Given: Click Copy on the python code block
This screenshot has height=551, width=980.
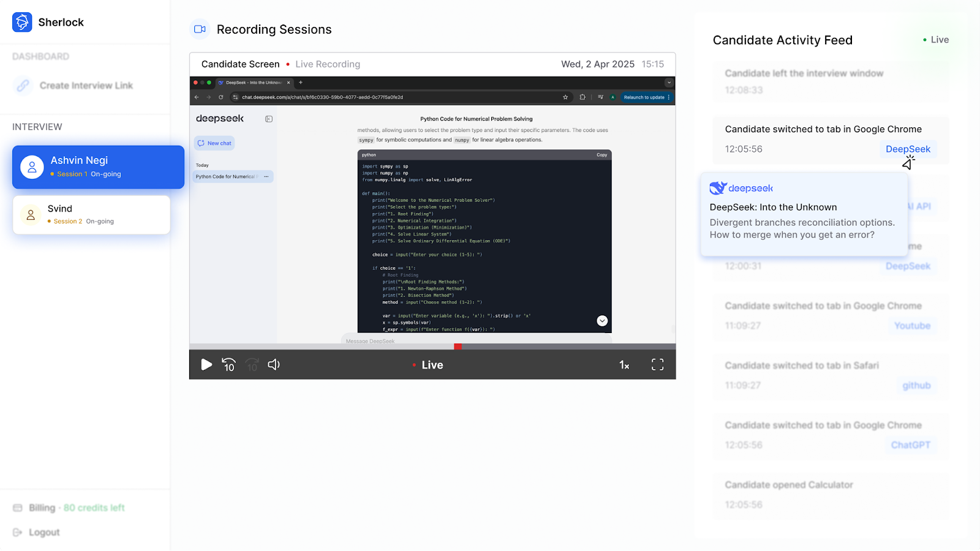Looking at the screenshot, I should click(x=601, y=155).
